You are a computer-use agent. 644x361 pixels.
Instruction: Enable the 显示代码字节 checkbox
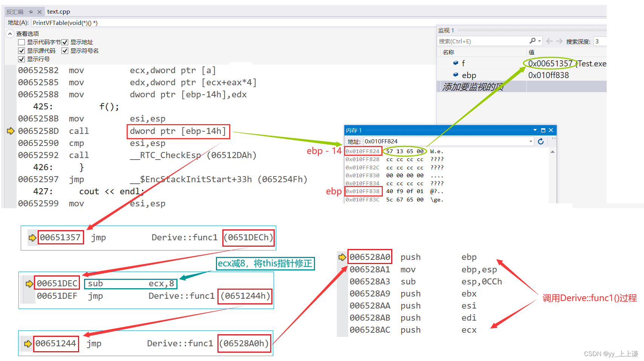pyautogui.click(x=21, y=42)
